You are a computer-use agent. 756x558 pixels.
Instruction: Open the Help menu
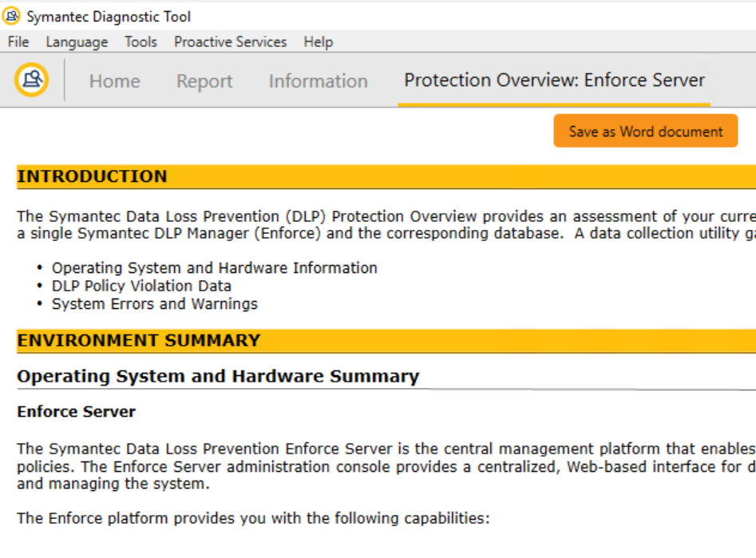click(319, 42)
